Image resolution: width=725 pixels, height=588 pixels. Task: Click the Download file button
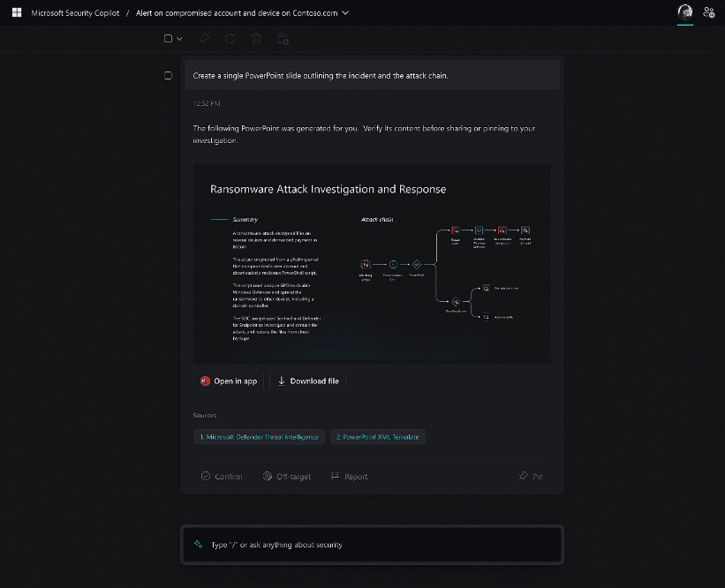[x=307, y=381]
